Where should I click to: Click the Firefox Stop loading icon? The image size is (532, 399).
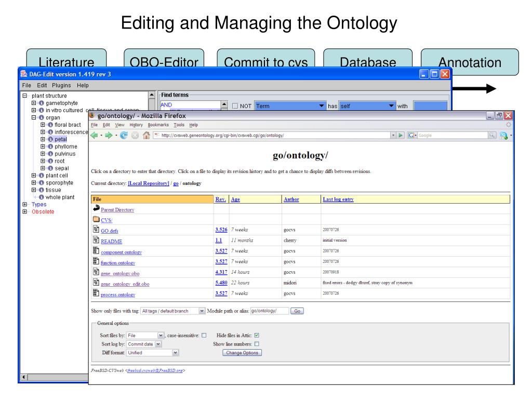point(135,136)
